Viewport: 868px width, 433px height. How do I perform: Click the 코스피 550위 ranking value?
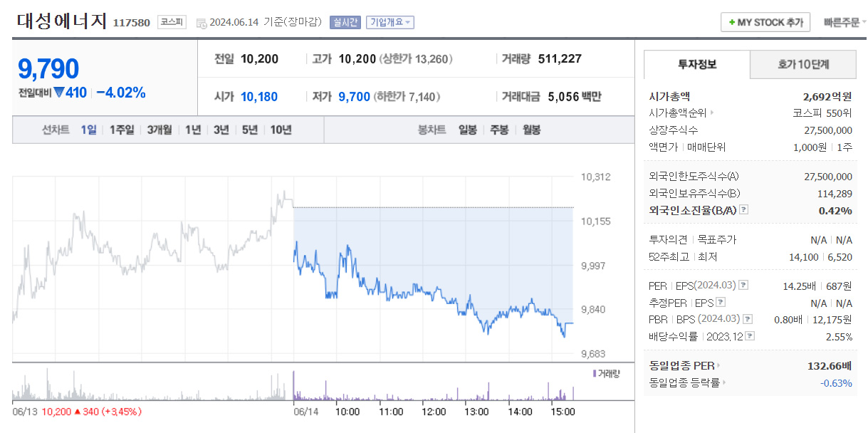[x=822, y=113]
